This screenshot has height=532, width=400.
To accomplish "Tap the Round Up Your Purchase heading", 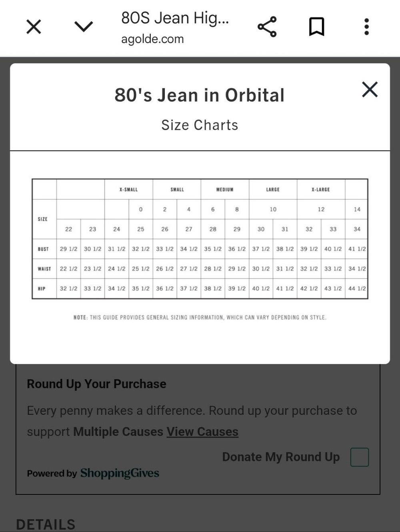I will [96, 384].
